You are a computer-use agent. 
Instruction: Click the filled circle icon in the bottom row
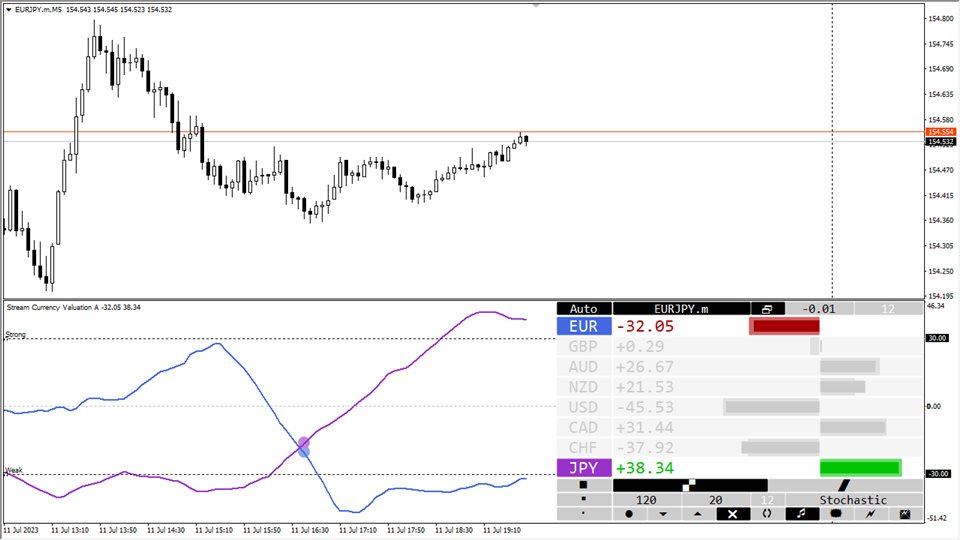pyautogui.click(x=629, y=514)
